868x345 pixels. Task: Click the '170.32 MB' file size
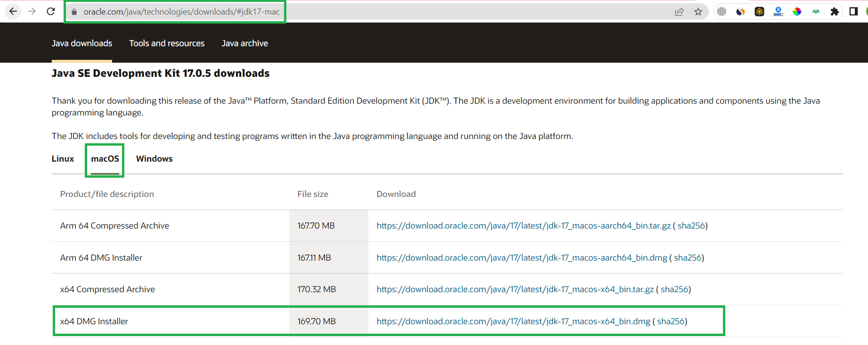pos(316,289)
